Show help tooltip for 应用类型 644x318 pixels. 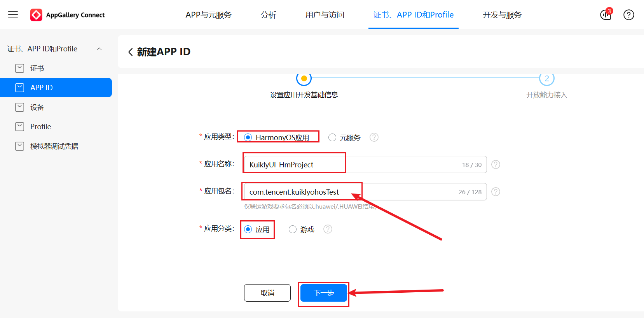(x=374, y=137)
